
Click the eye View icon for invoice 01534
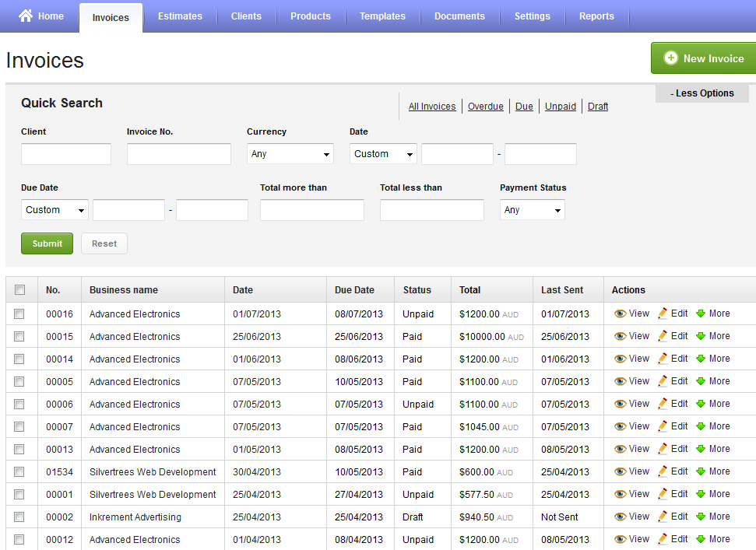tap(620, 472)
